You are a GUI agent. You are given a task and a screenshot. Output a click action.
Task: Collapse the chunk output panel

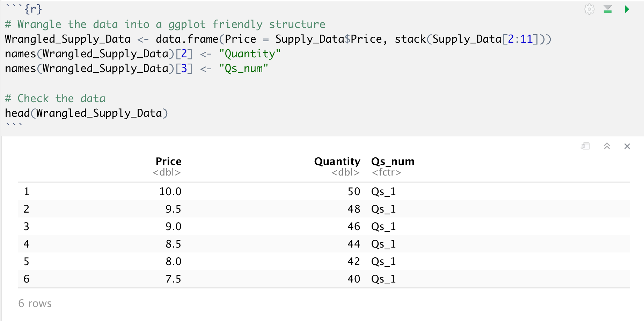[x=607, y=146]
